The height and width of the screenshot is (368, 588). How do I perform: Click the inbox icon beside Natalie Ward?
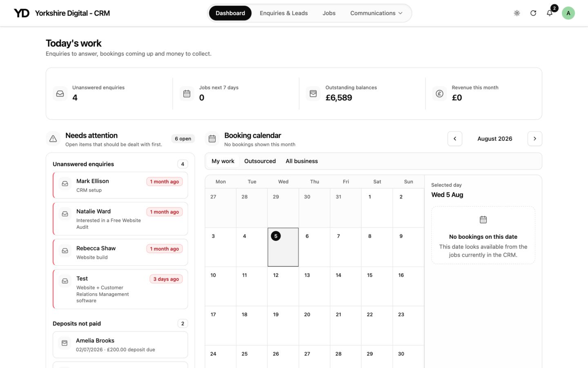pyautogui.click(x=65, y=214)
